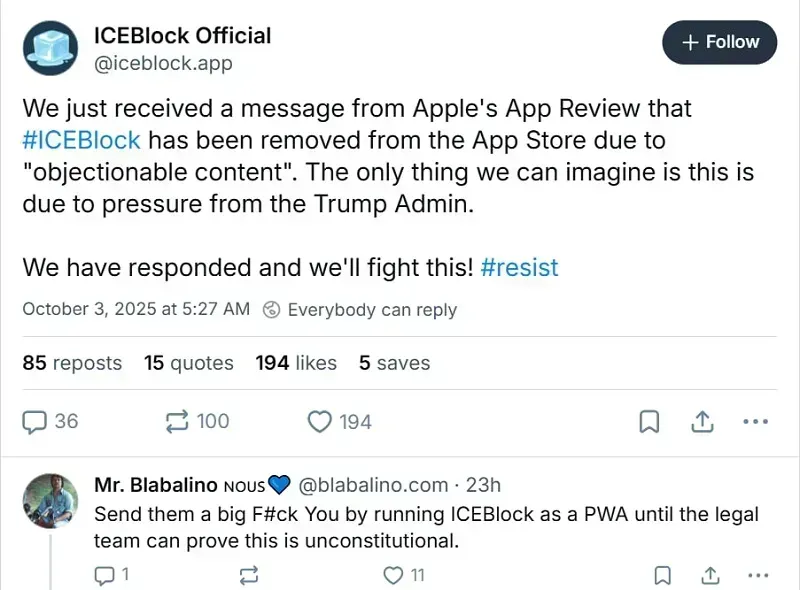
Task: Open the more options menu on main post
Action: pyautogui.click(x=755, y=421)
